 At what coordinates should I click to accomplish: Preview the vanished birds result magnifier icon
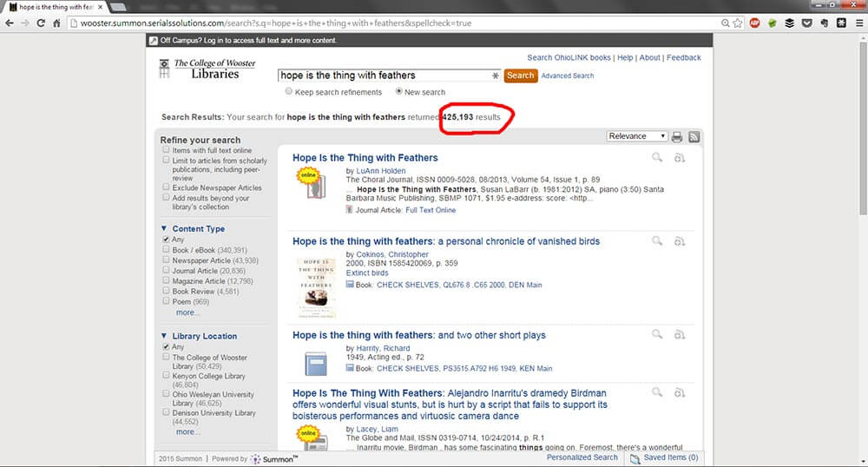pos(657,240)
